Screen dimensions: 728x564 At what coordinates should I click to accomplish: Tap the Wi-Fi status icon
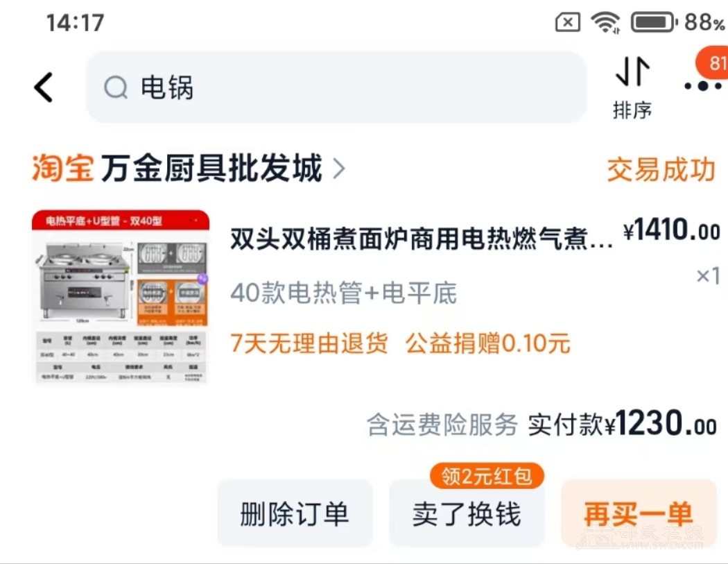coord(605,22)
